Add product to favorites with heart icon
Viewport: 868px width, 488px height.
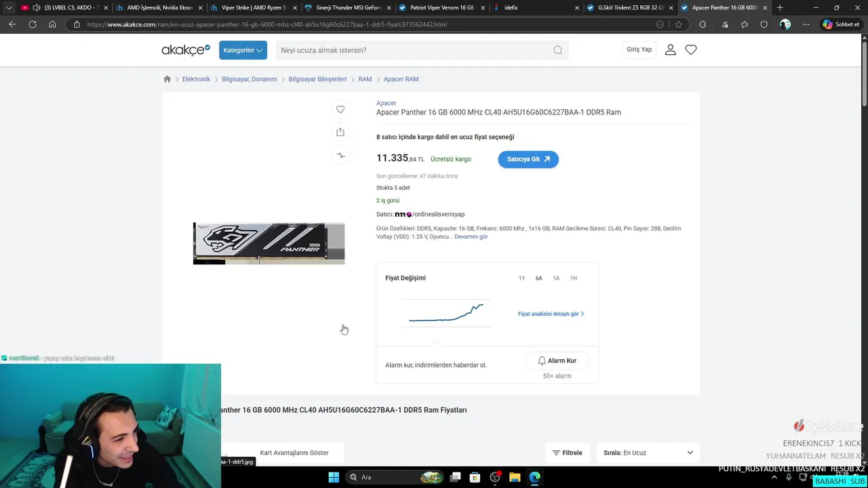coord(340,109)
